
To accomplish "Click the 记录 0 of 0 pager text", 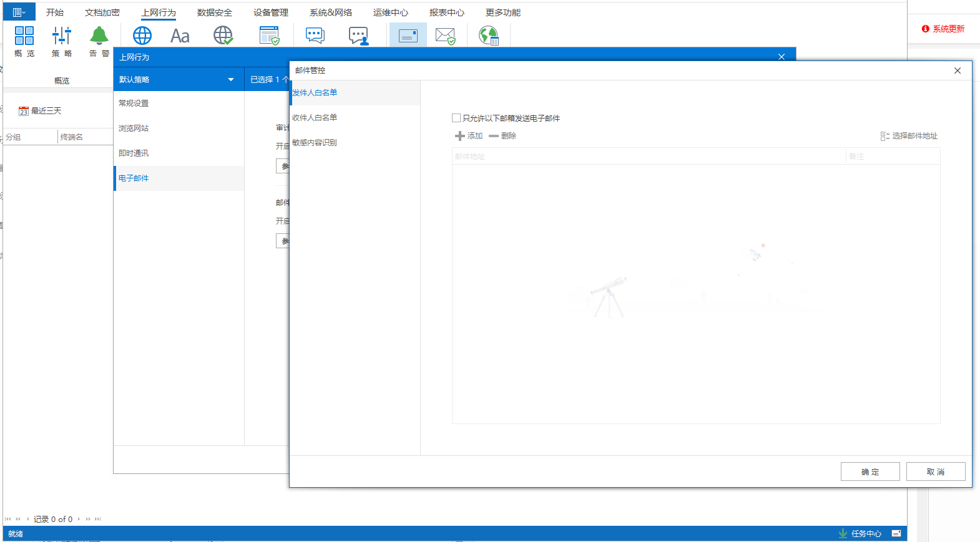I will [x=53, y=519].
